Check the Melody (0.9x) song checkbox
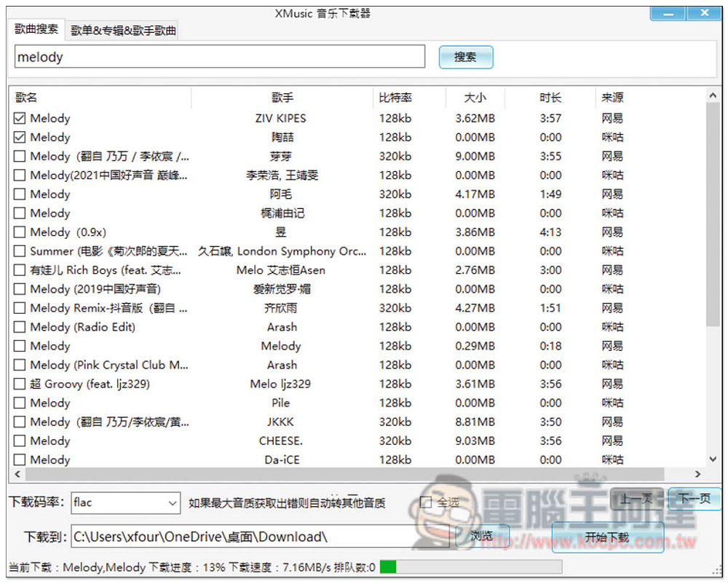The image size is (728, 584). tap(20, 232)
